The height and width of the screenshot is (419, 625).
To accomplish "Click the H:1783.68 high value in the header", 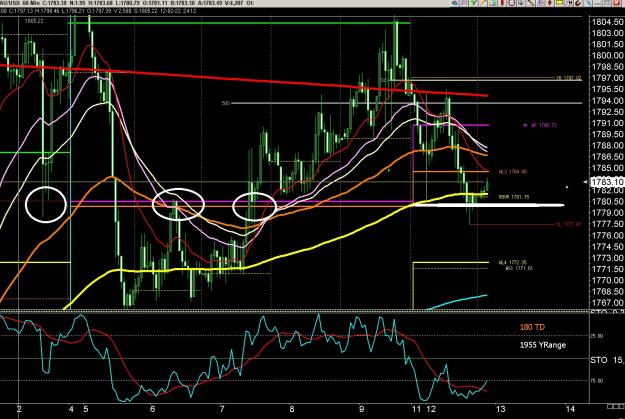I will tap(101, 3).
